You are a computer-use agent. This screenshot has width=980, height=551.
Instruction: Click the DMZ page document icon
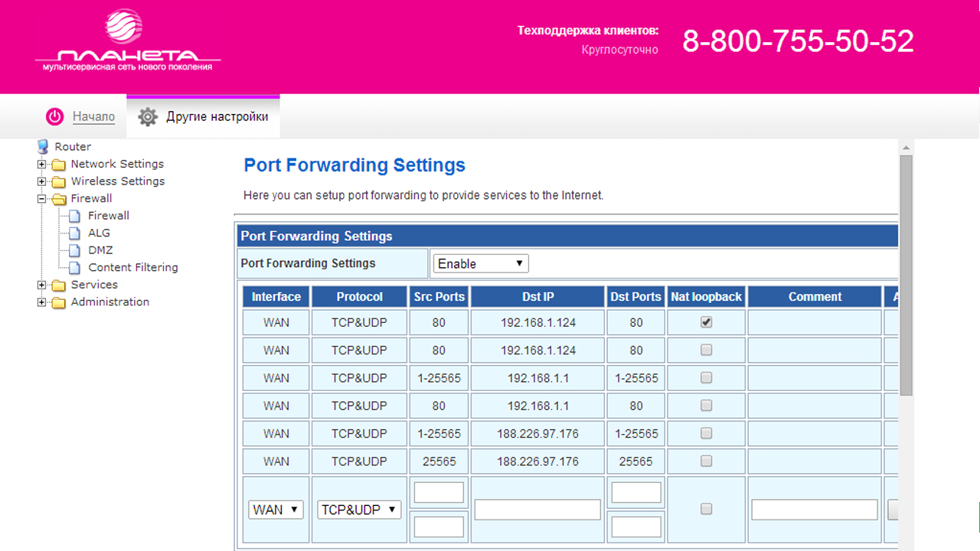point(74,250)
